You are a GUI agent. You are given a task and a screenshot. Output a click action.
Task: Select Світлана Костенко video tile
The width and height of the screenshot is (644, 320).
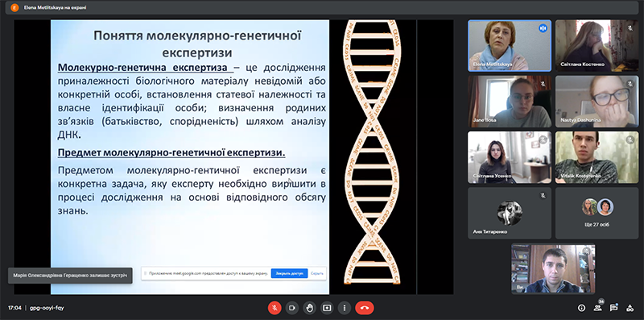pyautogui.click(x=597, y=45)
